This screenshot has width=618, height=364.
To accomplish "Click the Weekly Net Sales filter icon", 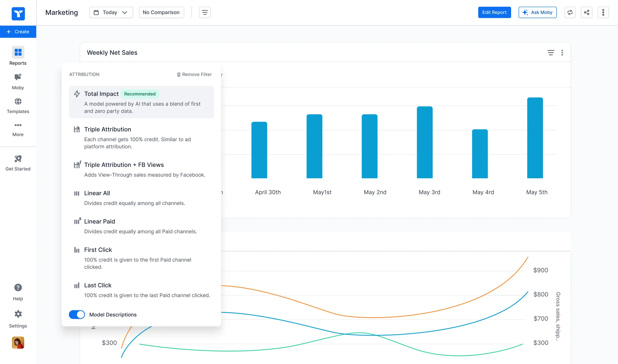I will (x=551, y=53).
